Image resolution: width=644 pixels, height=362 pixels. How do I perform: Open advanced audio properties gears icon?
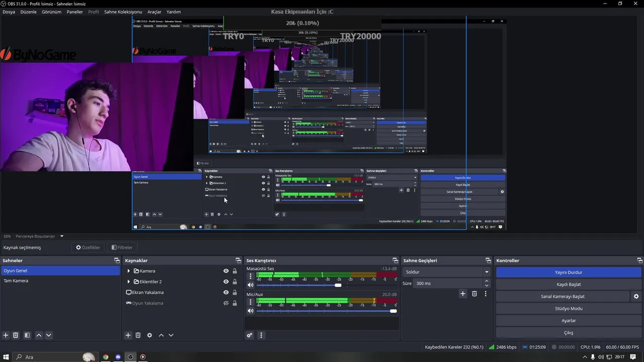(x=250, y=335)
